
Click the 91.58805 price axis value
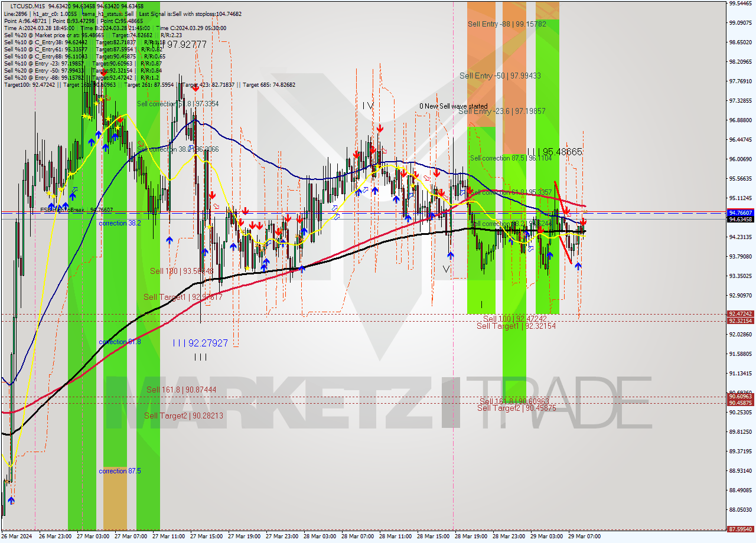pos(741,354)
